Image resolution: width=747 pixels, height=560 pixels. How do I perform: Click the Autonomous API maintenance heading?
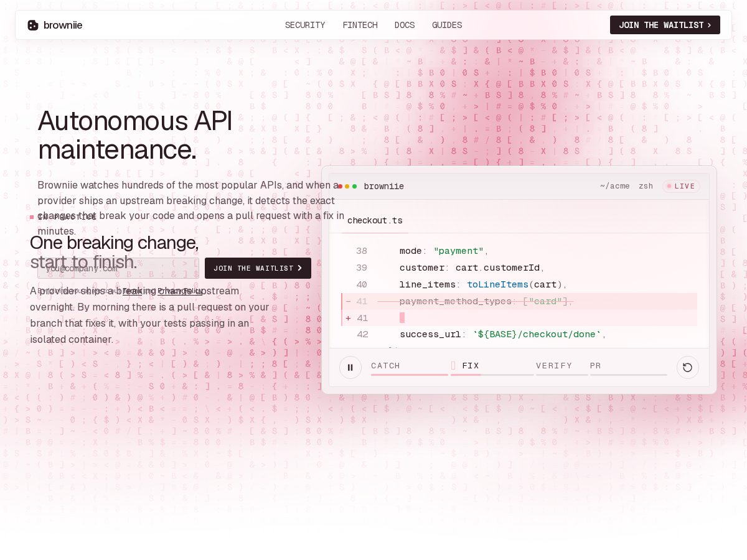[x=135, y=135]
